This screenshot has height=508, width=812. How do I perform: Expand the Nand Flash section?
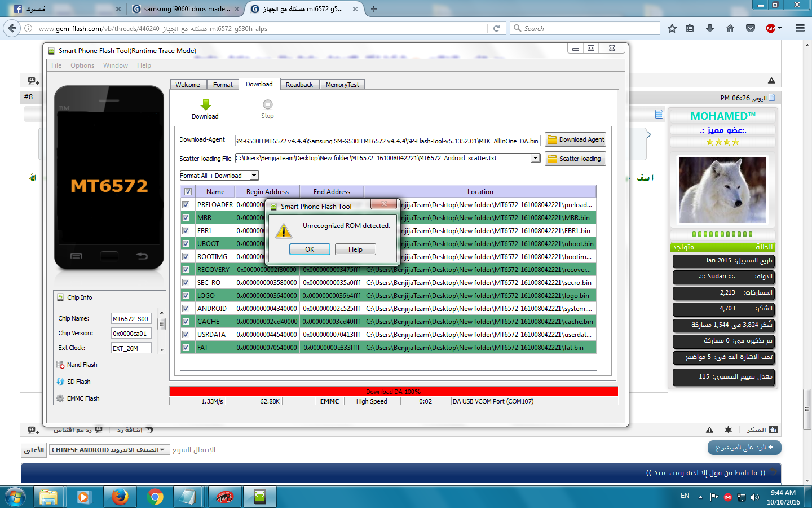pos(111,365)
